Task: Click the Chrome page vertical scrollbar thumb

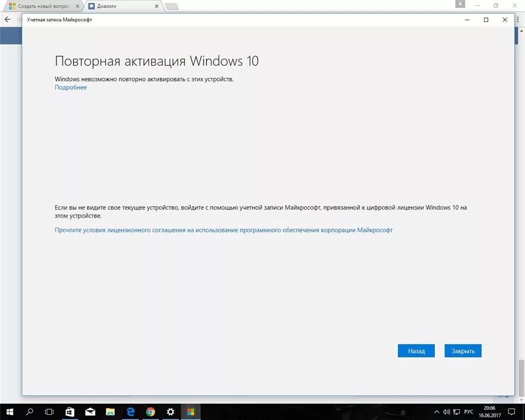Action: [x=521, y=377]
